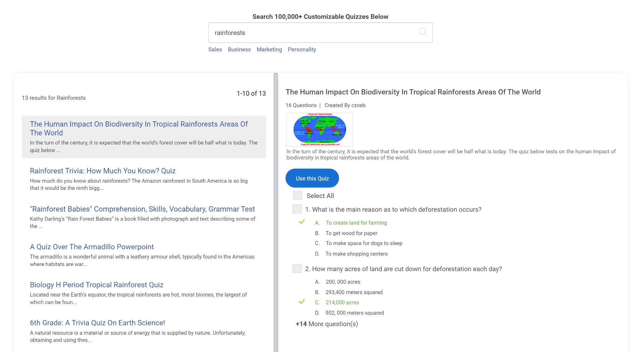Viewport: 644px width, 352px height.
Task: Check the Select All checkbox
Action: pos(297,195)
